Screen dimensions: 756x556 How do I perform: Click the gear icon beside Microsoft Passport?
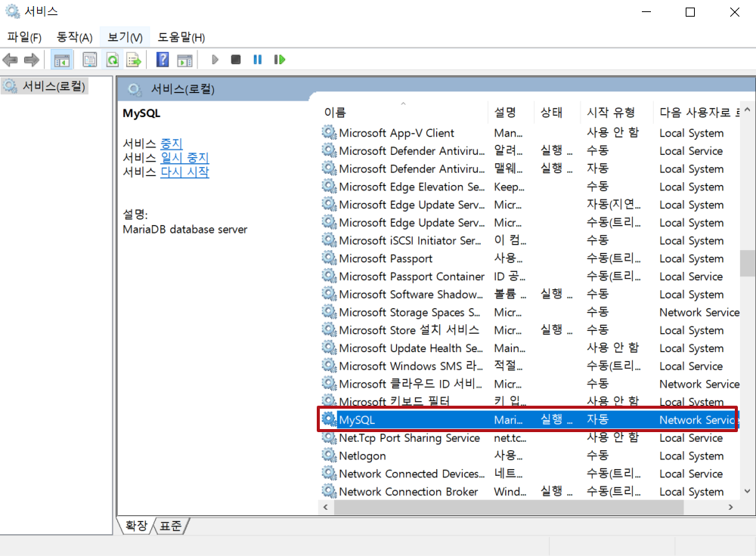330,258
